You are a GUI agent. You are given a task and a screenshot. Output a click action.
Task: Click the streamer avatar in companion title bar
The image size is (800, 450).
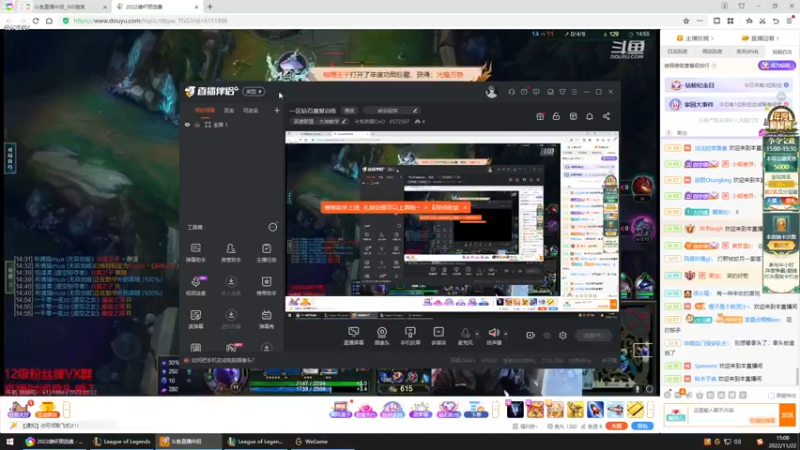491,92
